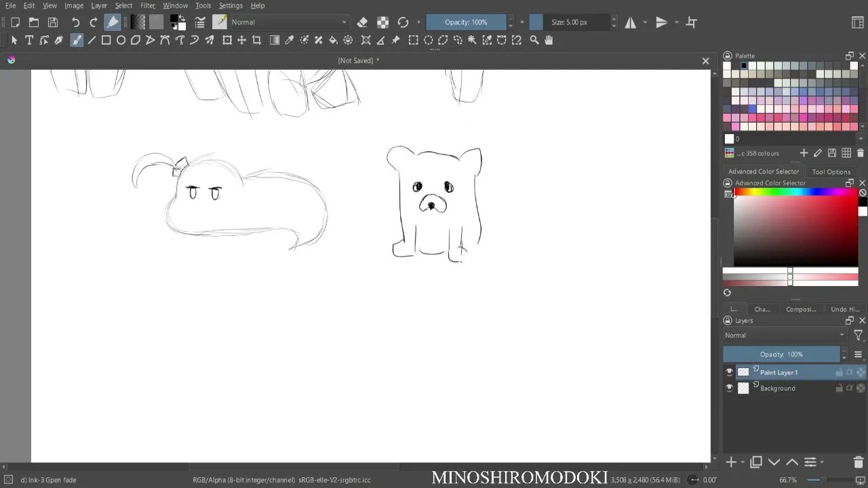Select Paint Layer 1 in layers list
Screen dimensions: 868x488
click(778, 372)
